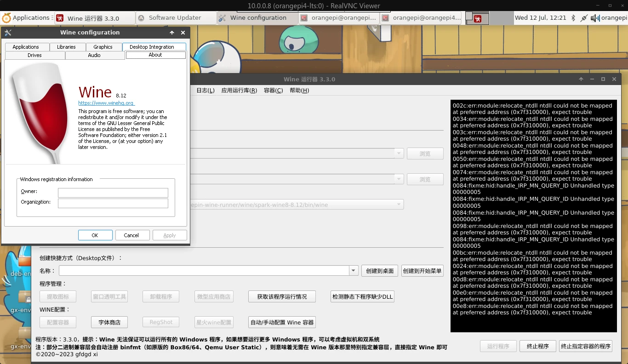This screenshot has width=628, height=364.
Task: Click the 卸载程序 button
Action: [x=161, y=296]
